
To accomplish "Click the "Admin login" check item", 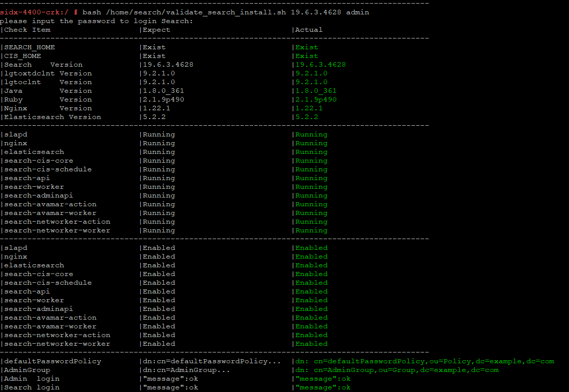I will [x=31, y=379].
